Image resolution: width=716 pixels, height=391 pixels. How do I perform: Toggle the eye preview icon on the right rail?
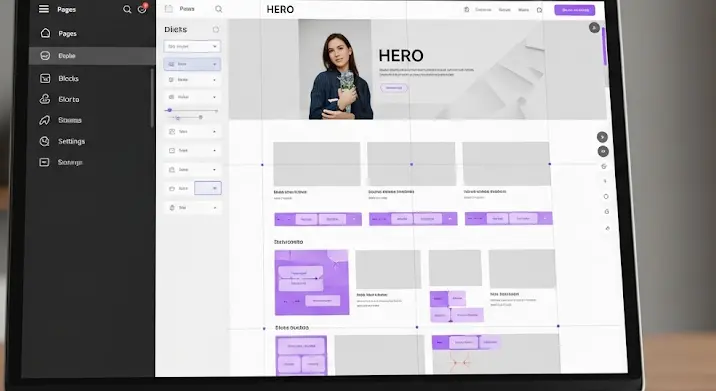(603, 151)
